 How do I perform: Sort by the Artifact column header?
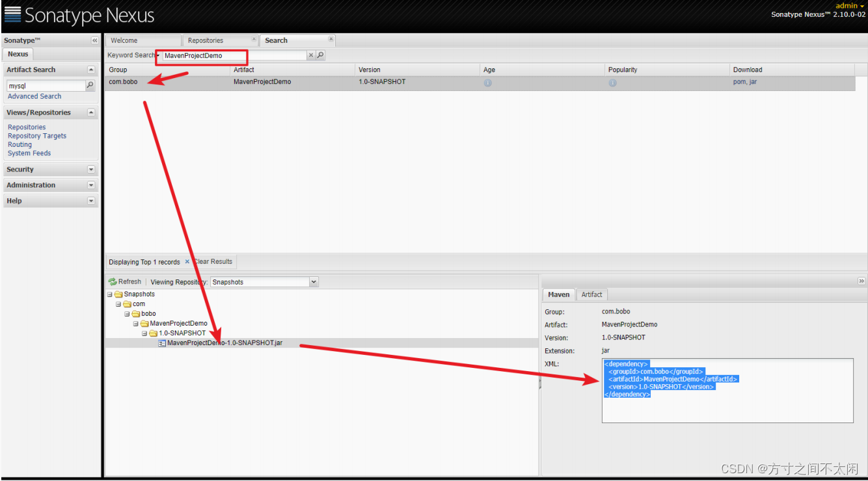(x=293, y=70)
